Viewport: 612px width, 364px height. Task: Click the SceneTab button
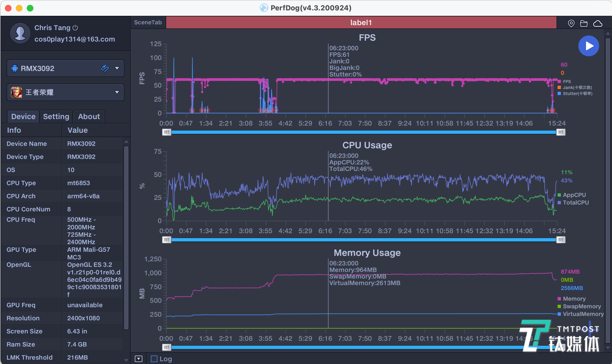(x=148, y=23)
